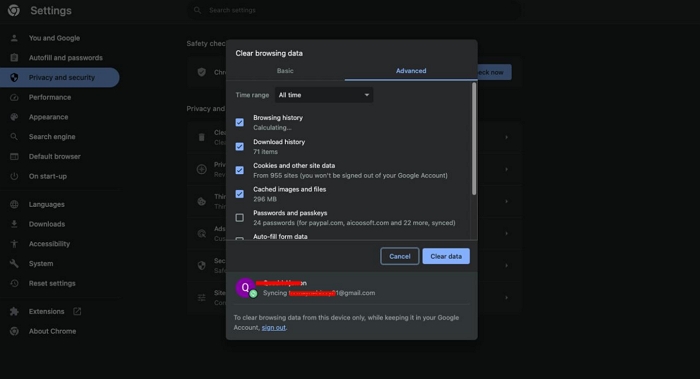Click the Check now button behind dialog
Viewport: 700px width, 379px height.
pos(494,72)
